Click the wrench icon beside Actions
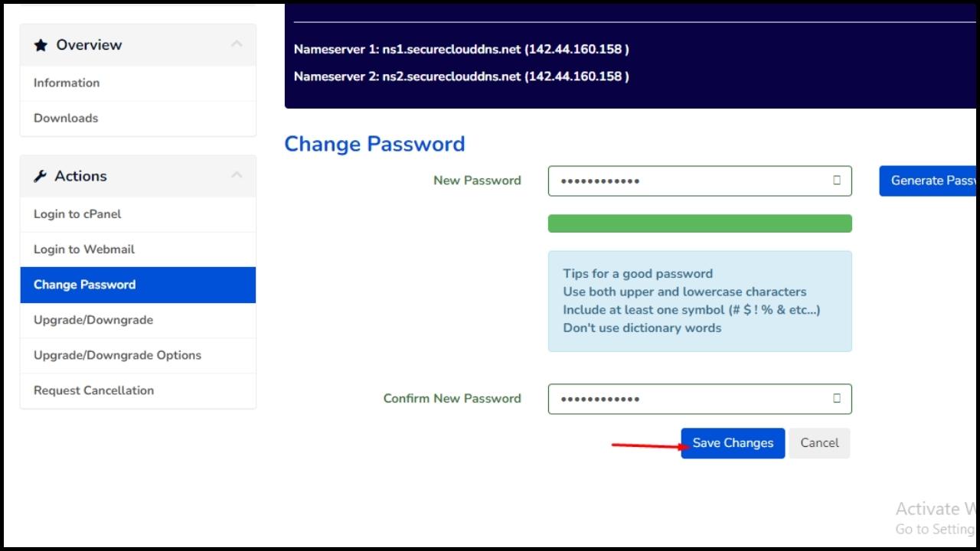 click(41, 175)
